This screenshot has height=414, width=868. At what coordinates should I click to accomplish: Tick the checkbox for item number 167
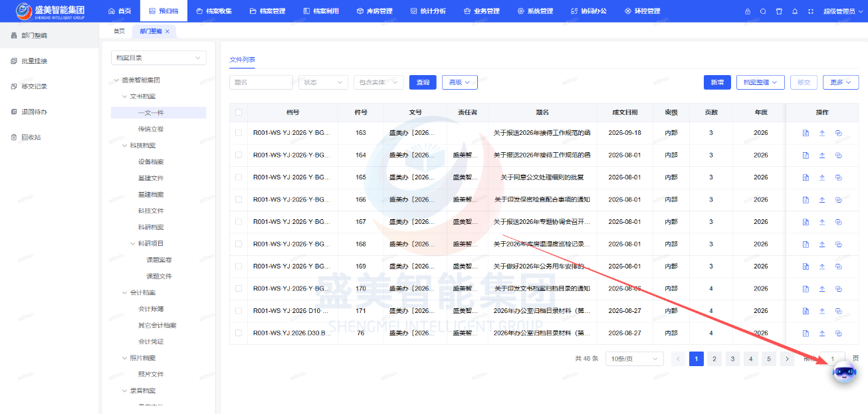pos(239,222)
